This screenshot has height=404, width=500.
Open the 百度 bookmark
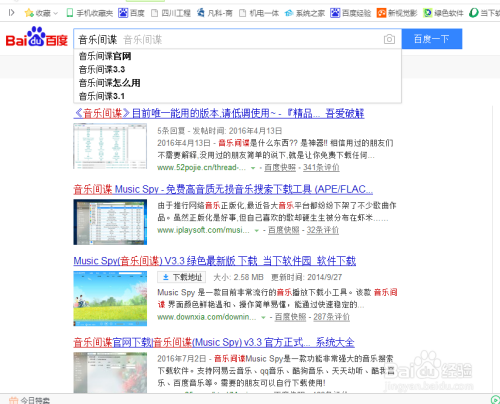(x=132, y=13)
